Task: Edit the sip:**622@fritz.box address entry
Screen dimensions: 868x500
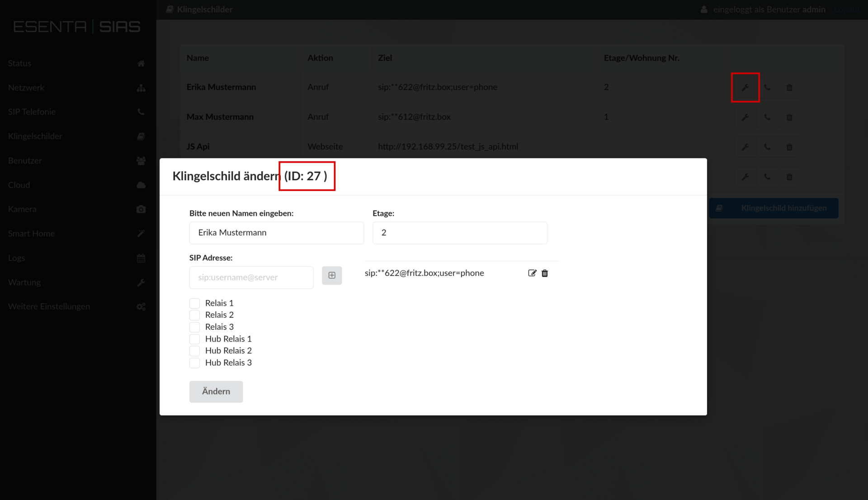Action: (x=532, y=273)
